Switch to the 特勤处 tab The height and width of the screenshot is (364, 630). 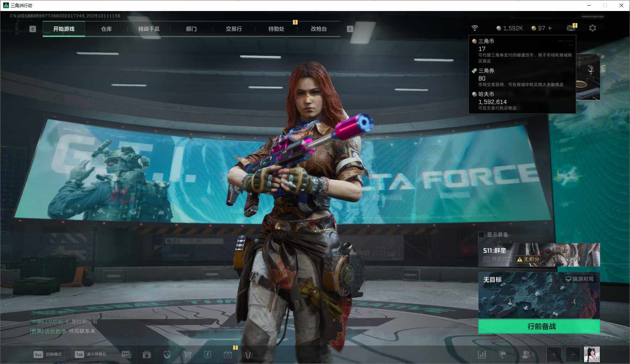click(276, 29)
